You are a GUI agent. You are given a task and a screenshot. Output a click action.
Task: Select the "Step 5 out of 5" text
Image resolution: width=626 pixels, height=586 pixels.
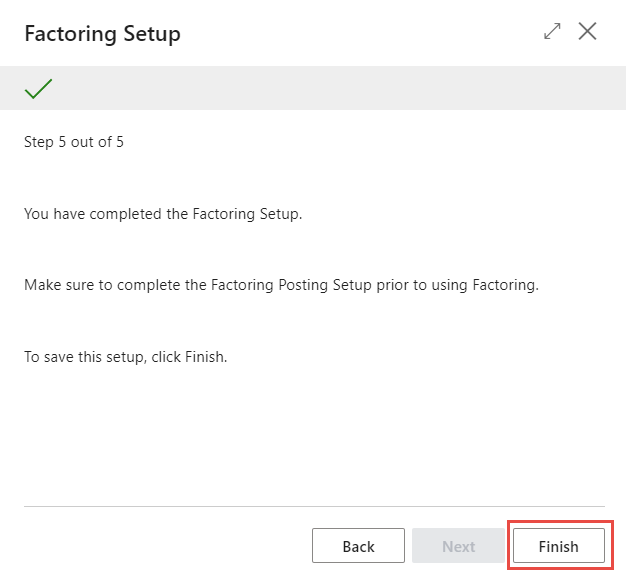pos(74,142)
